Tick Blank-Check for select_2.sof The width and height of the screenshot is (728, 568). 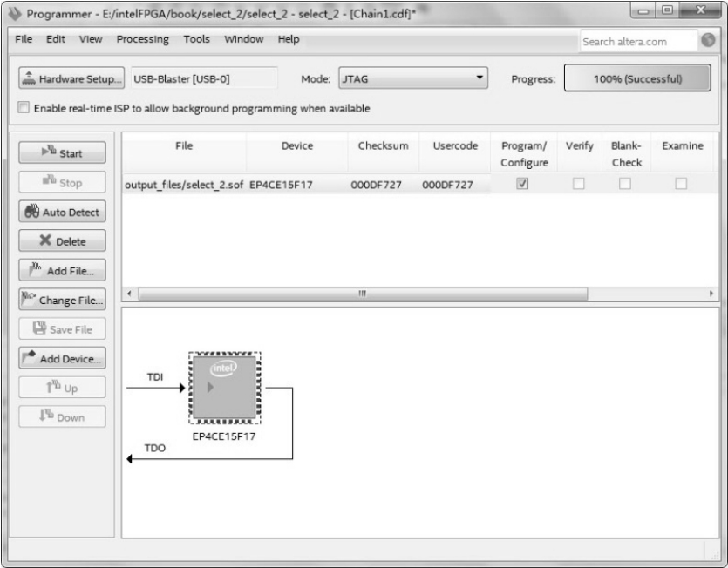click(x=625, y=184)
